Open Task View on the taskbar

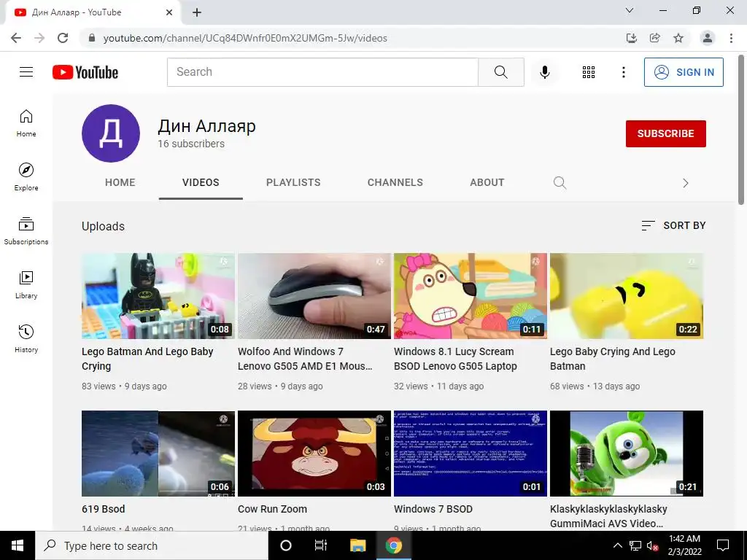pyautogui.click(x=321, y=545)
